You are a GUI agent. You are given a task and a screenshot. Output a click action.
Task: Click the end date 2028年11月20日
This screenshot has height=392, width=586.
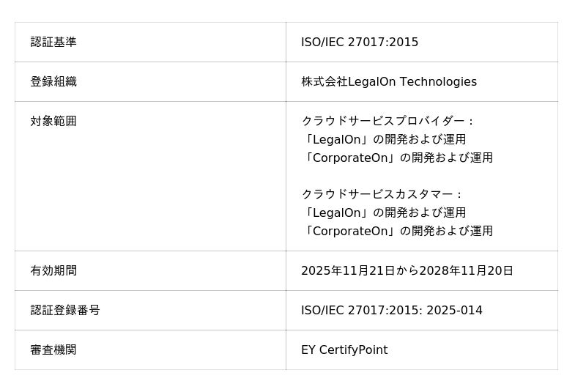[466, 271]
